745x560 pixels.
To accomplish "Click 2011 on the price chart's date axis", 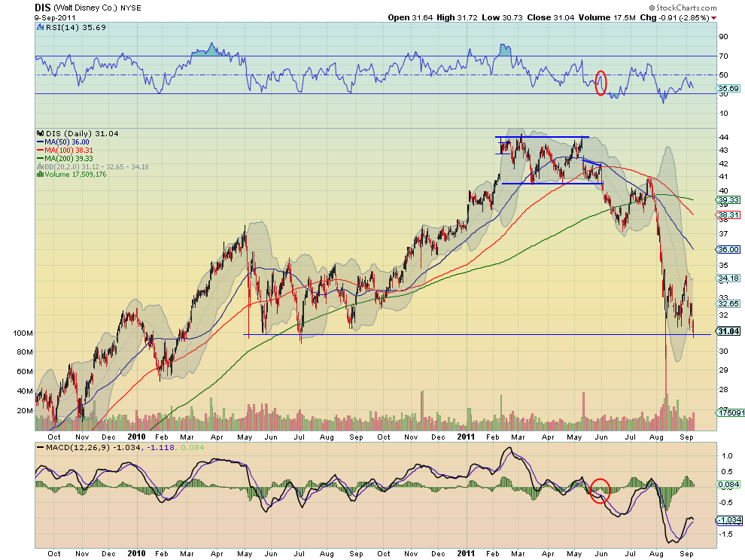I will (x=466, y=437).
